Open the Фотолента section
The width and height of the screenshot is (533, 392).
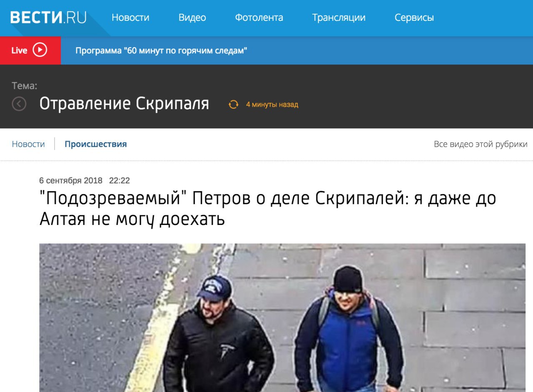(x=259, y=17)
